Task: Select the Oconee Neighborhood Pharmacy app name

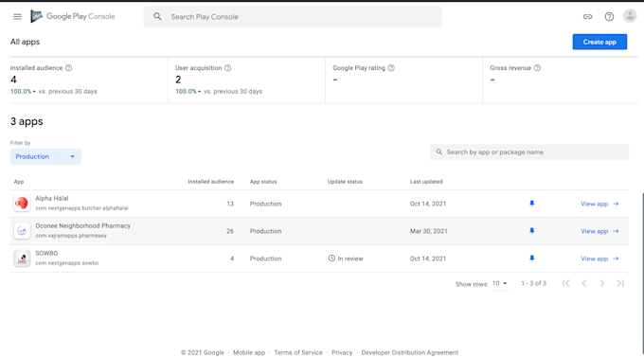Action: pos(83,226)
